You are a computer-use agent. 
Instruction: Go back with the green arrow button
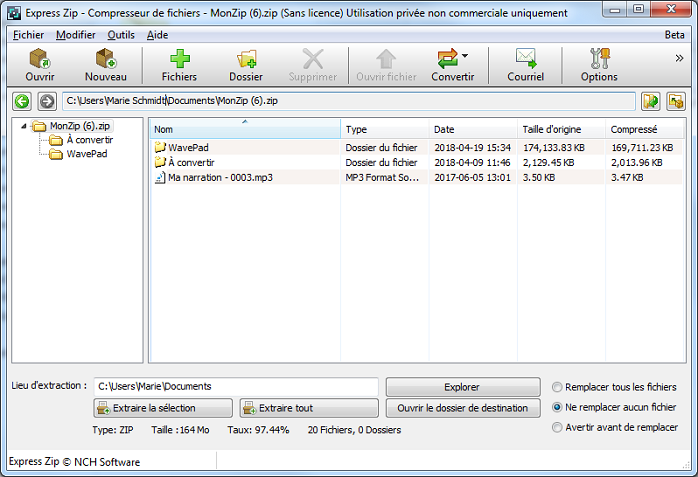pos(22,101)
